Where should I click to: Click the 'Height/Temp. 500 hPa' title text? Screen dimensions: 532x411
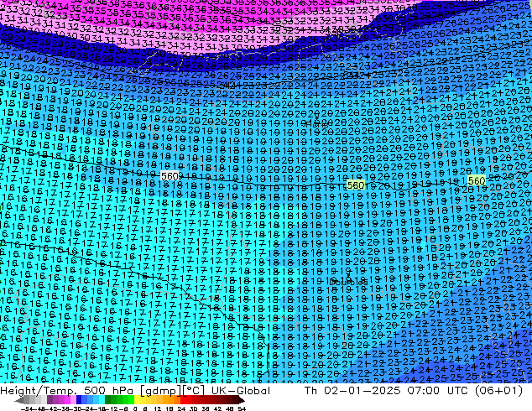pyautogui.click(x=67, y=391)
